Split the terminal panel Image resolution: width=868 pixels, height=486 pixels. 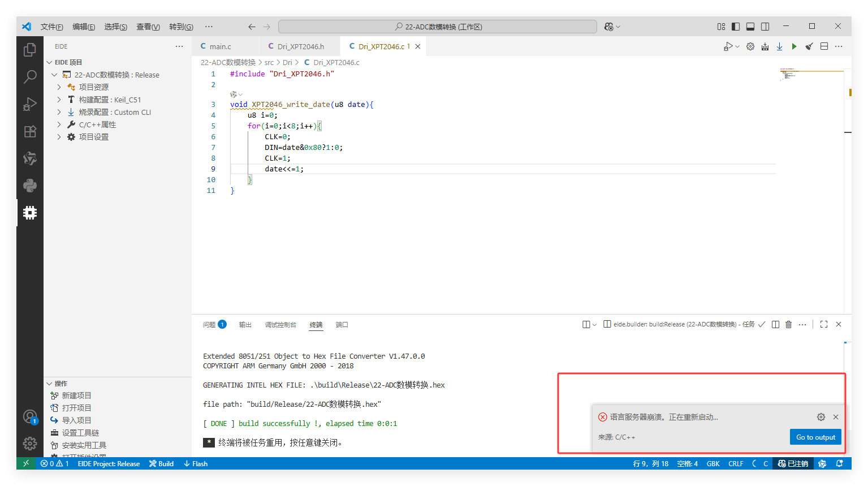pos(776,324)
